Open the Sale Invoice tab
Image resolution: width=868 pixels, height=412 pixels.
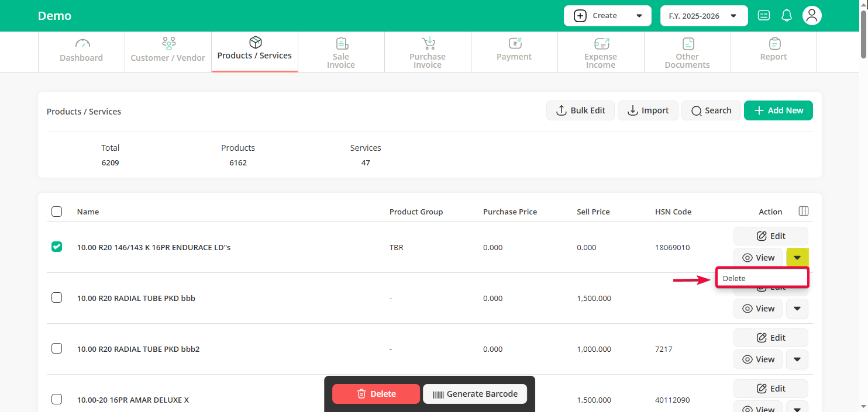click(341, 51)
